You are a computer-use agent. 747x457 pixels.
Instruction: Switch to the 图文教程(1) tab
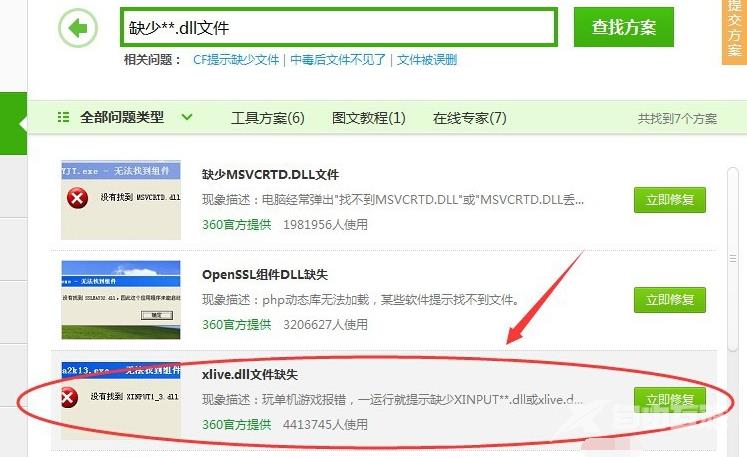369,118
